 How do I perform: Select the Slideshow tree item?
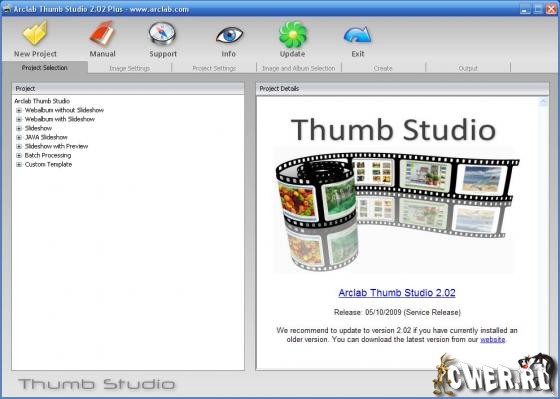click(38, 128)
